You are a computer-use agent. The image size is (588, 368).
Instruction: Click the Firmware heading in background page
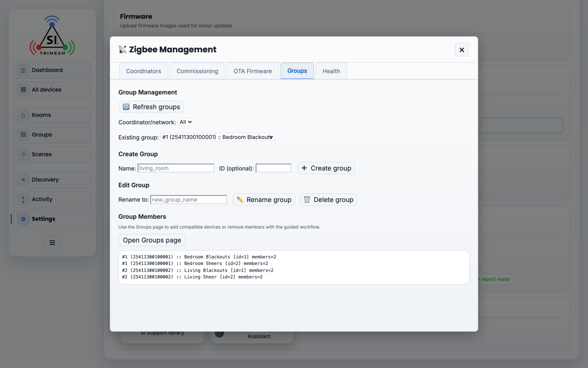click(x=136, y=17)
